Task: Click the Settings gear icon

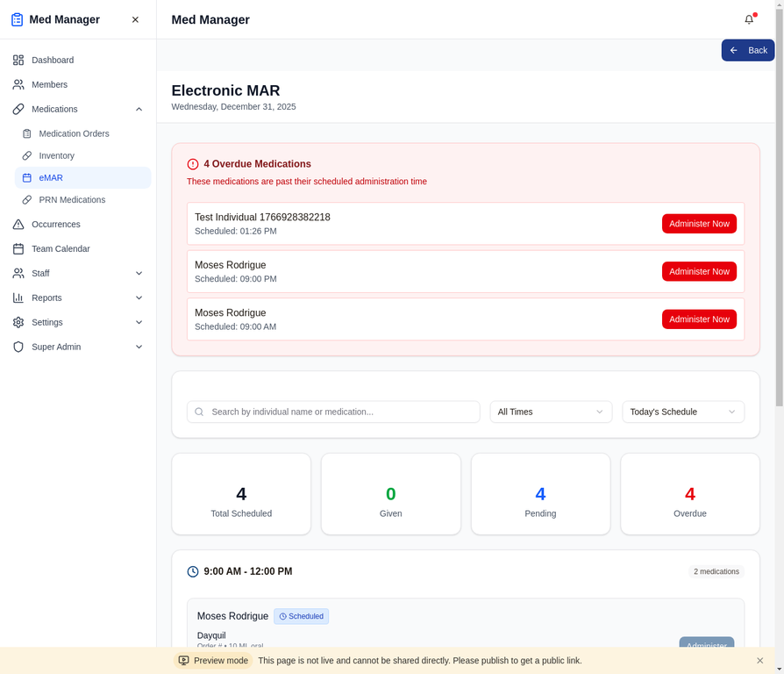Action: click(18, 322)
